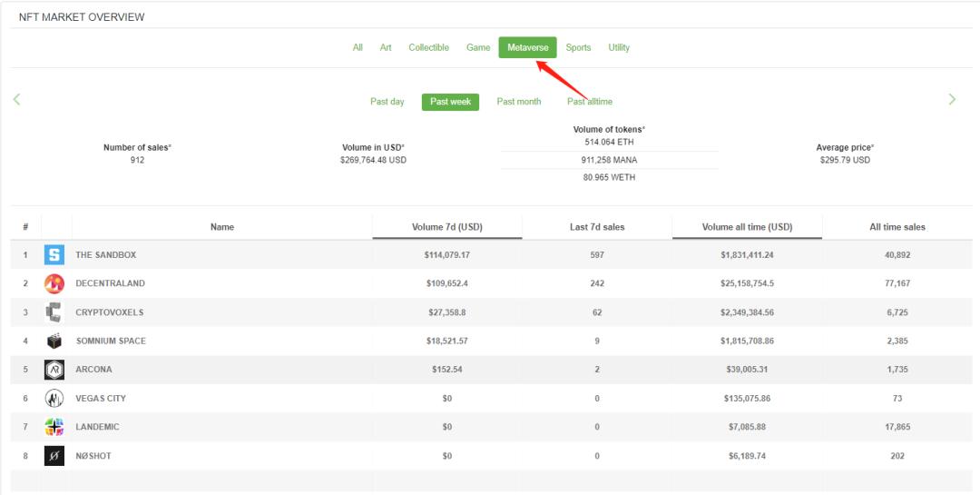
Task: Click the Arcona logo icon
Action: tap(54, 370)
